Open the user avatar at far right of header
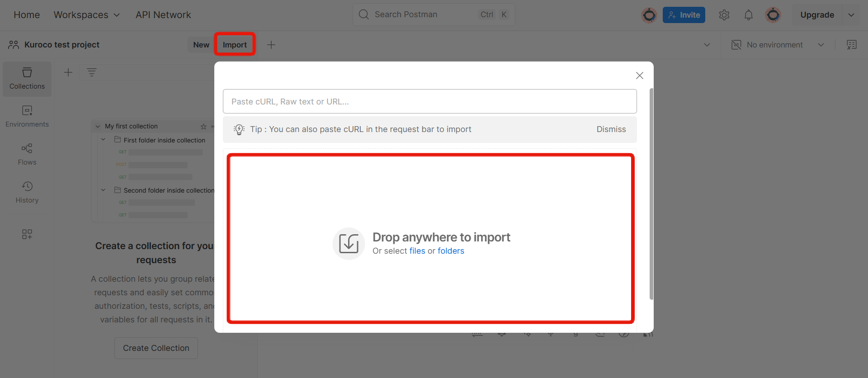 [773, 15]
